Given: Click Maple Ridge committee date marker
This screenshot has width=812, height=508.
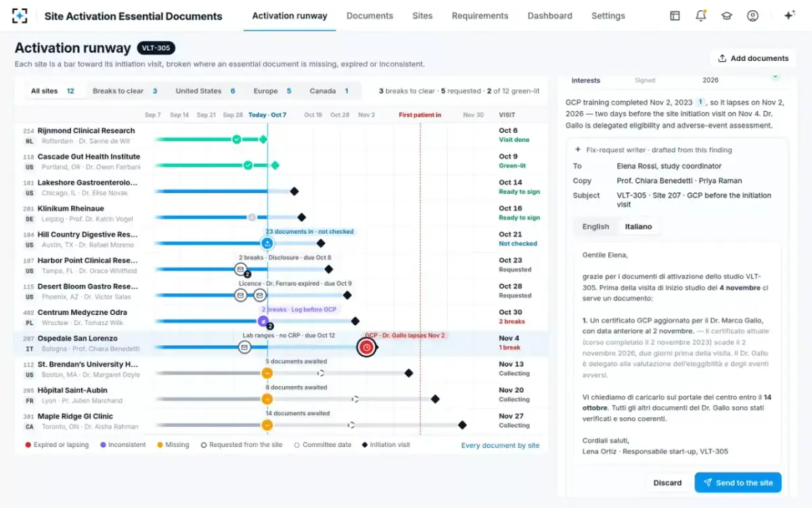Looking at the screenshot, I should coord(351,425).
